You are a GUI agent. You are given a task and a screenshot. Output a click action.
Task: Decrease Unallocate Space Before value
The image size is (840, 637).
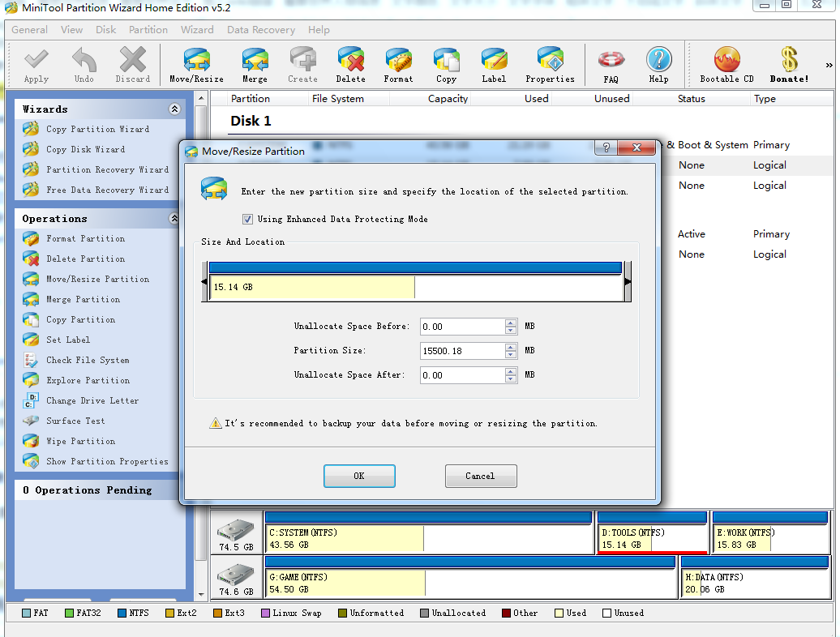point(511,331)
